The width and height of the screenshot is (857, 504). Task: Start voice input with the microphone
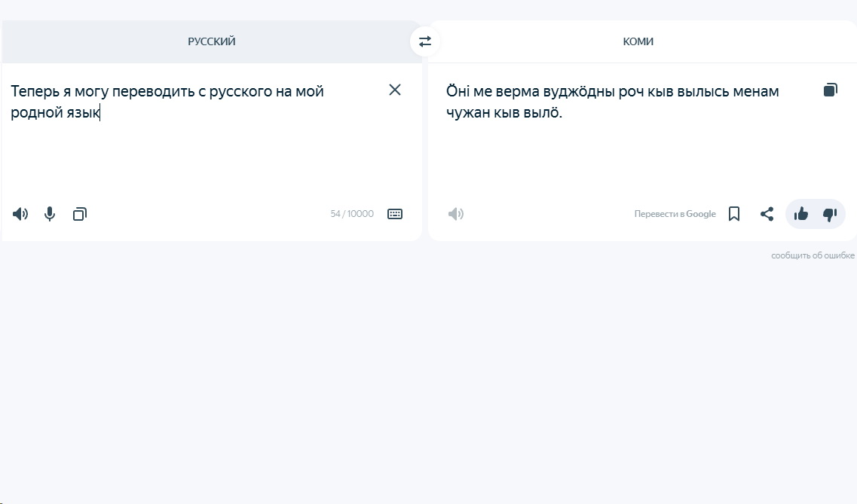point(50,214)
